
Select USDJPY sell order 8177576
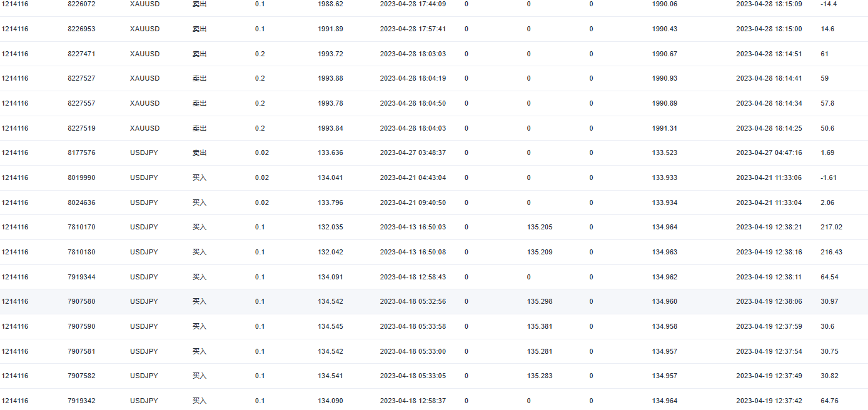pos(81,152)
